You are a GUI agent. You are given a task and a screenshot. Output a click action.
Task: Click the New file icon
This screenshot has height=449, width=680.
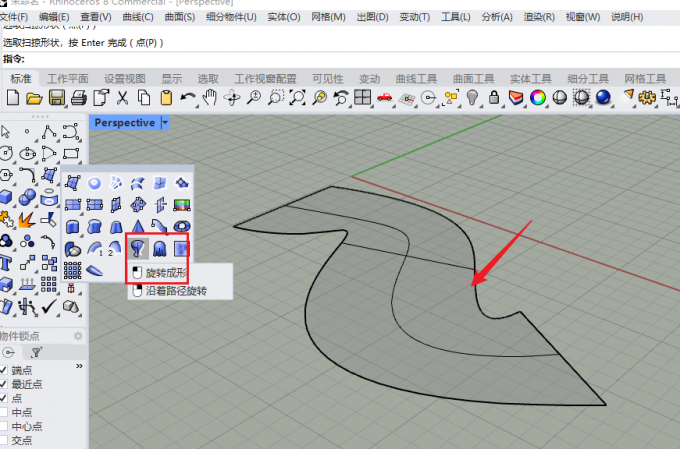(x=13, y=98)
